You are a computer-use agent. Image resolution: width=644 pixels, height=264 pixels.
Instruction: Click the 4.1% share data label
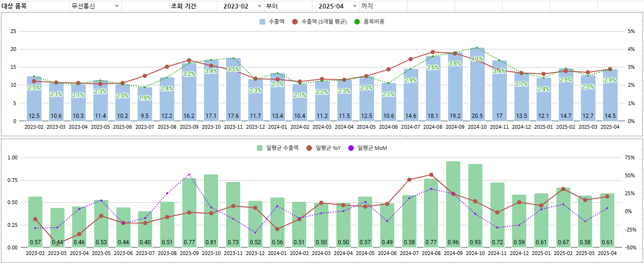point(477,59)
